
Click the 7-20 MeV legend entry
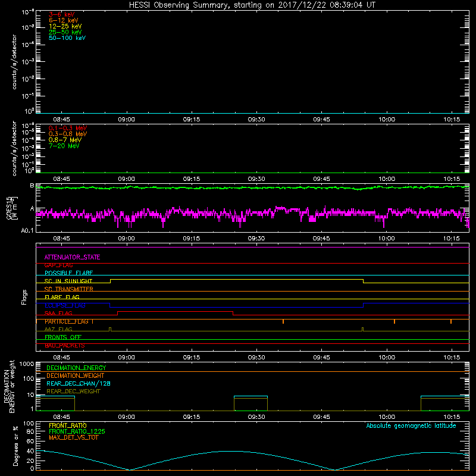click(x=64, y=146)
